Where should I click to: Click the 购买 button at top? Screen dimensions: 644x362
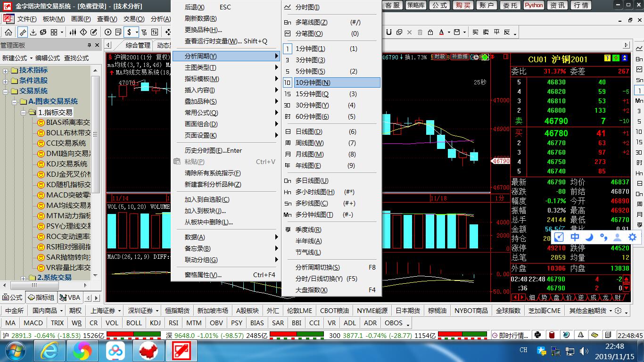[463, 5]
